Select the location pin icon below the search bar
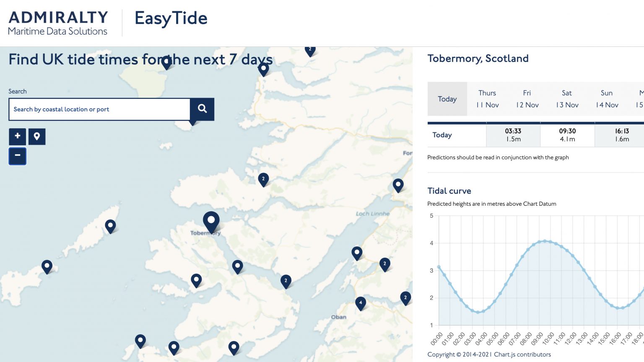 [x=37, y=136]
